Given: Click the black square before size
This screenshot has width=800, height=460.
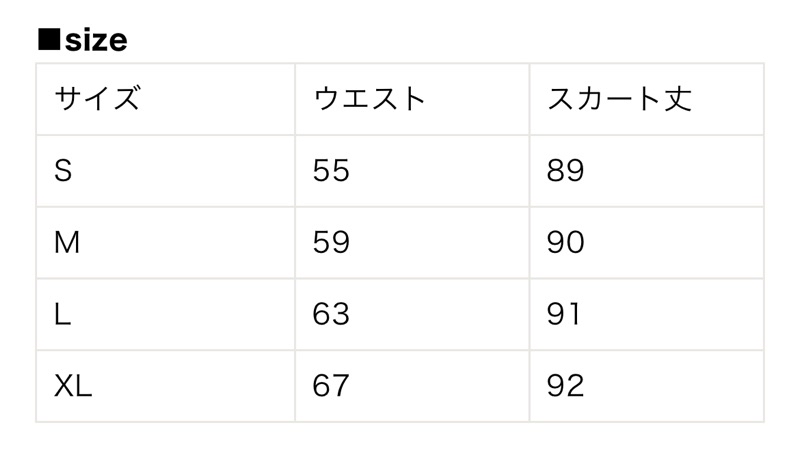Looking at the screenshot, I should pyautogui.click(x=49, y=41).
